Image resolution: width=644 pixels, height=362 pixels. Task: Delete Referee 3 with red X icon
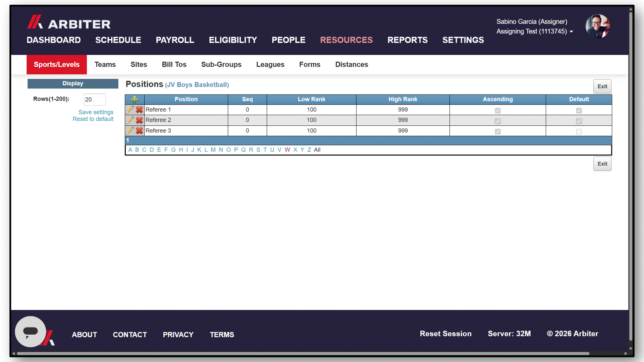(x=139, y=131)
